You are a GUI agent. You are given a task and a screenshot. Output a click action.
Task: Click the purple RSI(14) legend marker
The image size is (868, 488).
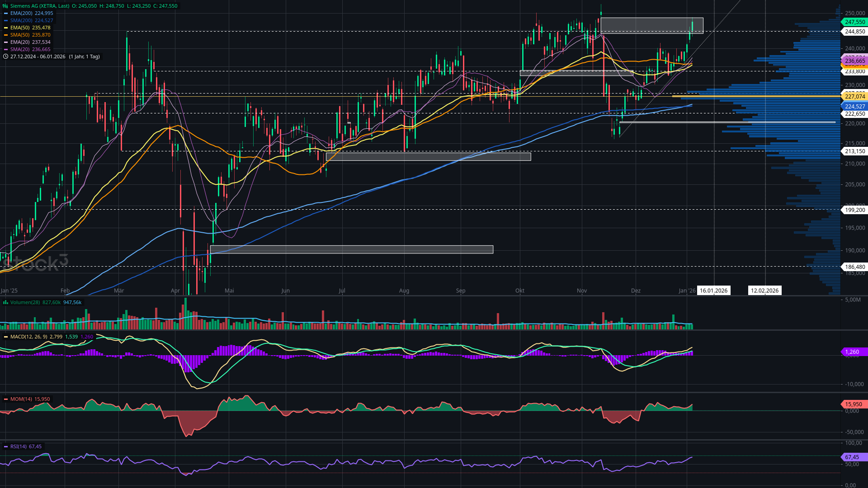tap(6, 446)
